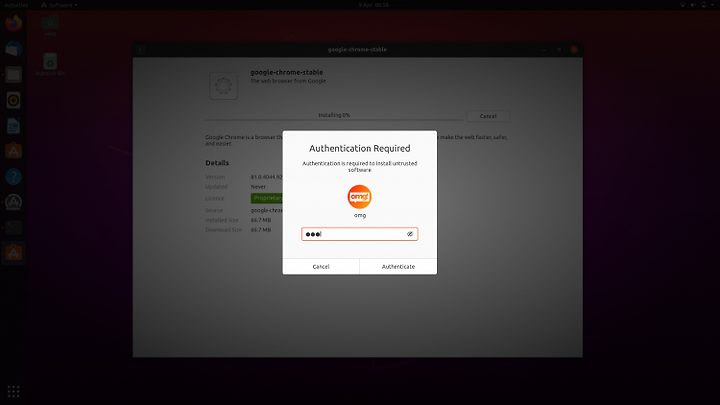The height and width of the screenshot is (405, 720).
Task: Click the 'Details' heading
Action: (x=217, y=163)
